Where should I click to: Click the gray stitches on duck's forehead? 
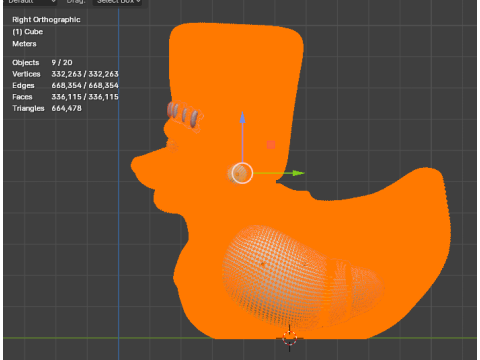point(184,114)
